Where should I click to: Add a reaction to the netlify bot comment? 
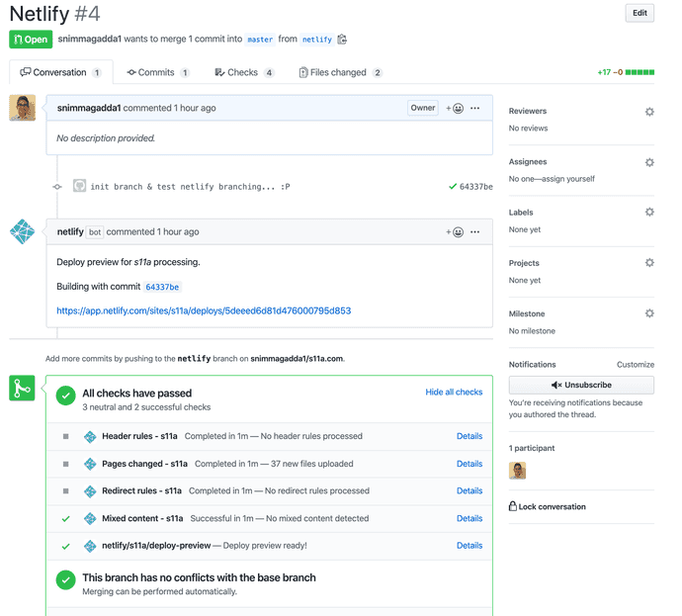(x=455, y=232)
